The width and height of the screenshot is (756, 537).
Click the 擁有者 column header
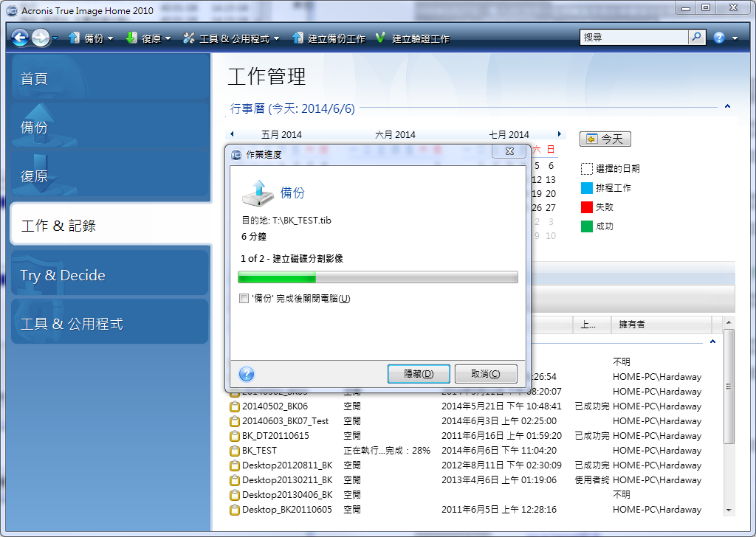pyautogui.click(x=661, y=324)
